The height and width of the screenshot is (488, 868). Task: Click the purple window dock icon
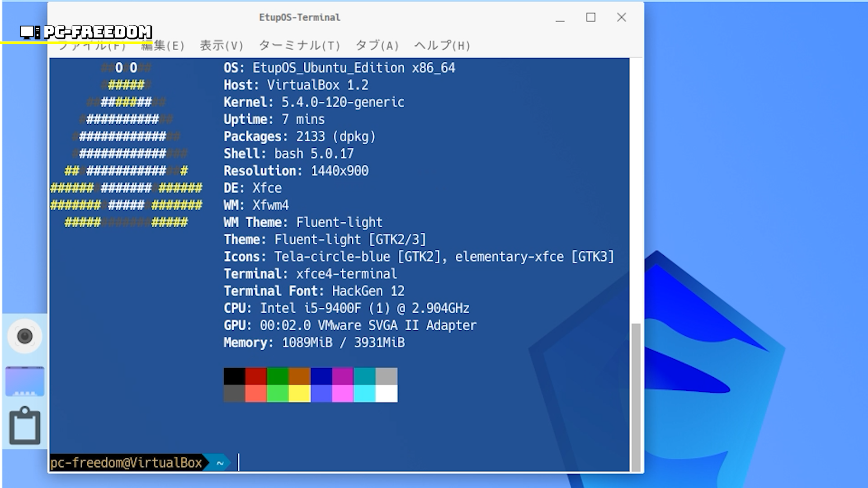(x=25, y=381)
